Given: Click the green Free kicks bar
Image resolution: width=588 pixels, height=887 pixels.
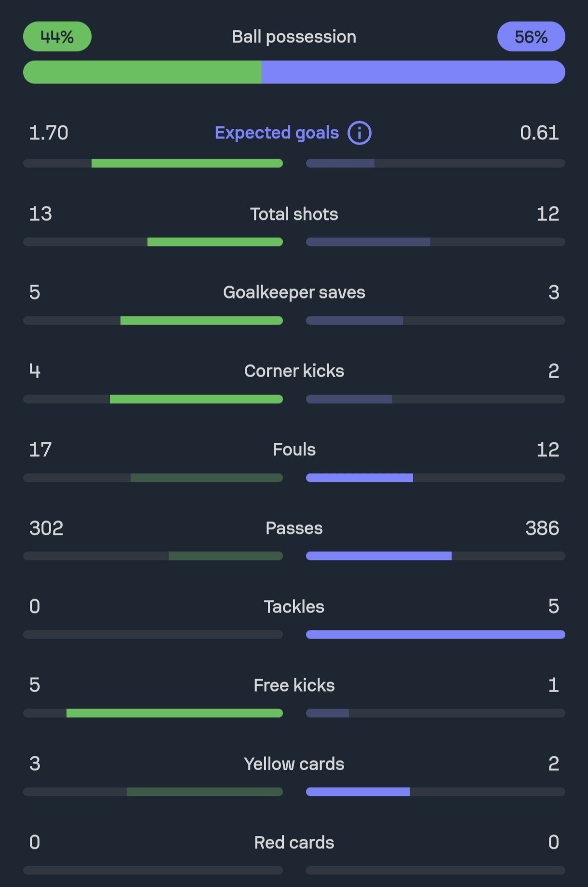Looking at the screenshot, I should pos(174,713).
